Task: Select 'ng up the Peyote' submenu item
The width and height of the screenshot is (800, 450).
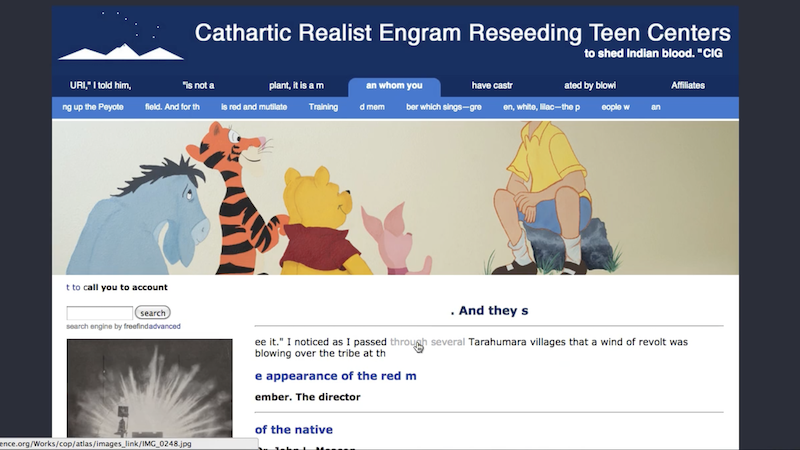Action: 93,107
